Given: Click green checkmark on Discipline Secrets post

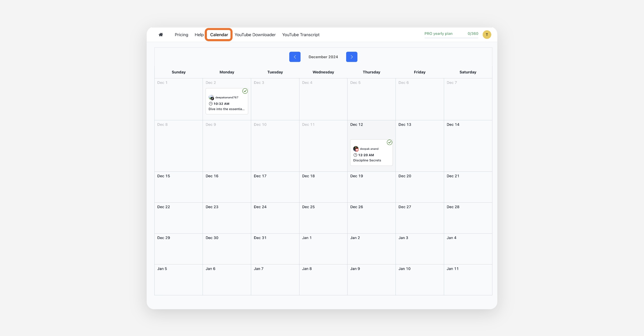Looking at the screenshot, I should click(x=389, y=142).
